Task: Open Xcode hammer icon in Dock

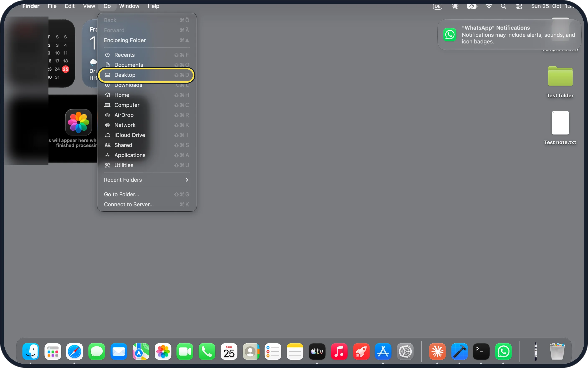Action: (459, 352)
